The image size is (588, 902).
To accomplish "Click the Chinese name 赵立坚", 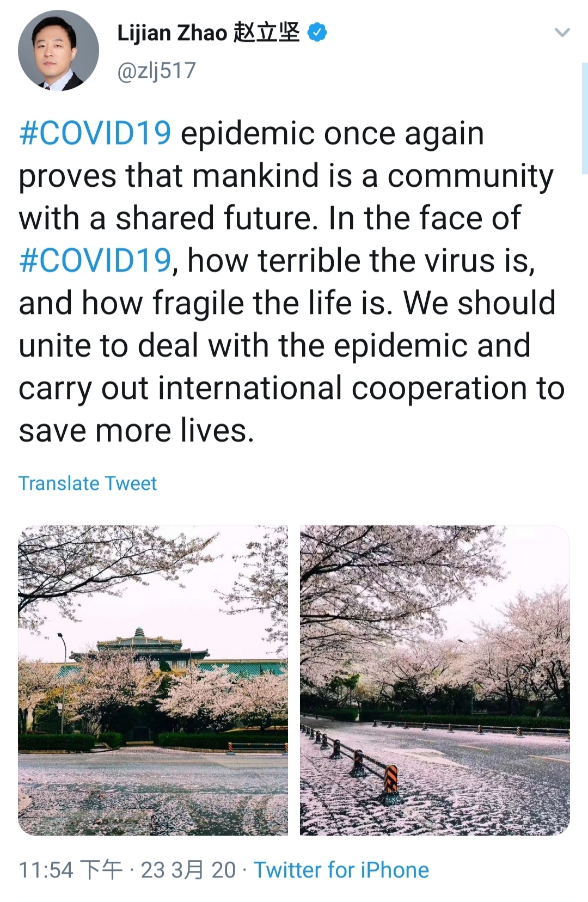I will click(x=267, y=33).
